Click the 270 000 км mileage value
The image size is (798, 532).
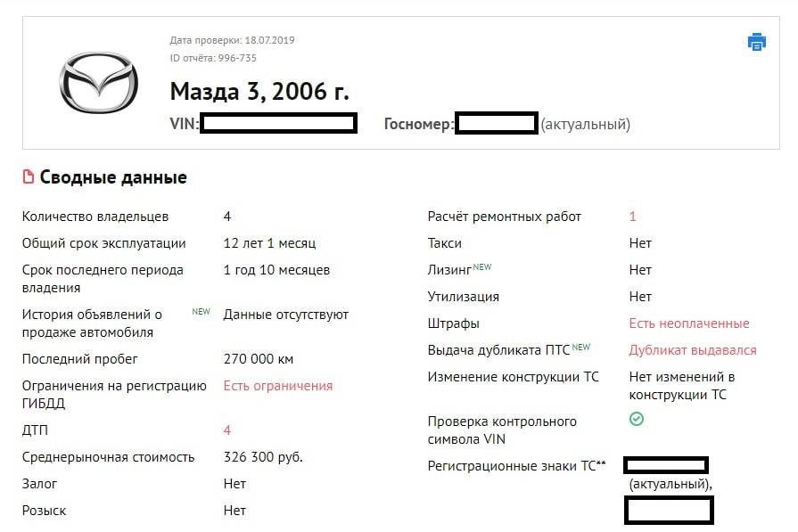259,359
